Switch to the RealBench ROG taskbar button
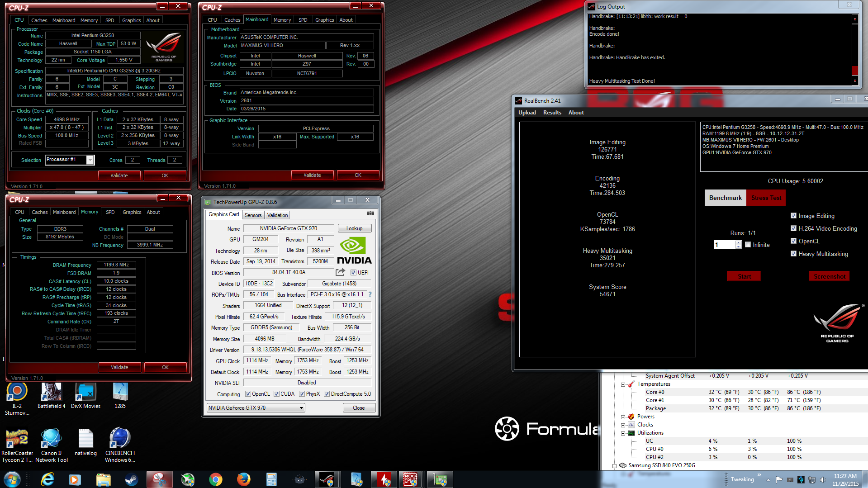This screenshot has width=868, height=488. (x=327, y=479)
